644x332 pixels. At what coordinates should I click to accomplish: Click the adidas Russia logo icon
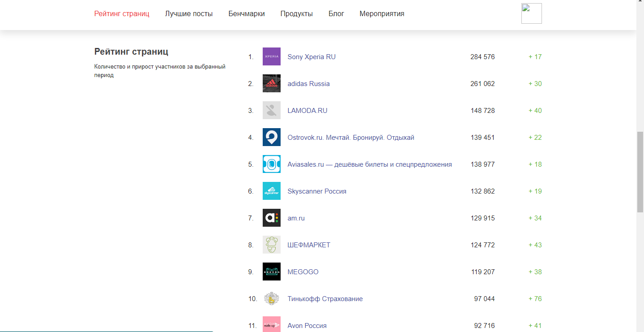[272, 83]
